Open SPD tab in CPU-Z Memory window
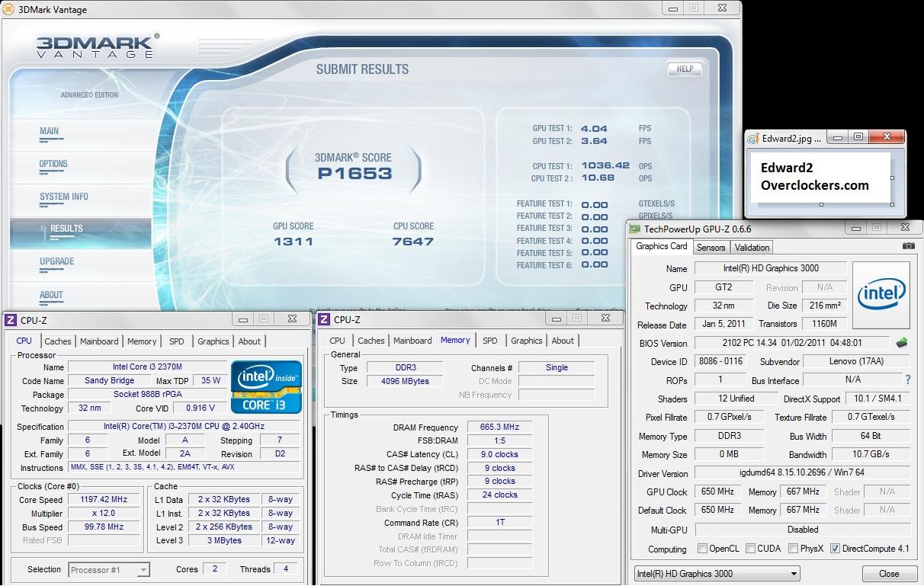This screenshot has width=924, height=586. [x=490, y=341]
